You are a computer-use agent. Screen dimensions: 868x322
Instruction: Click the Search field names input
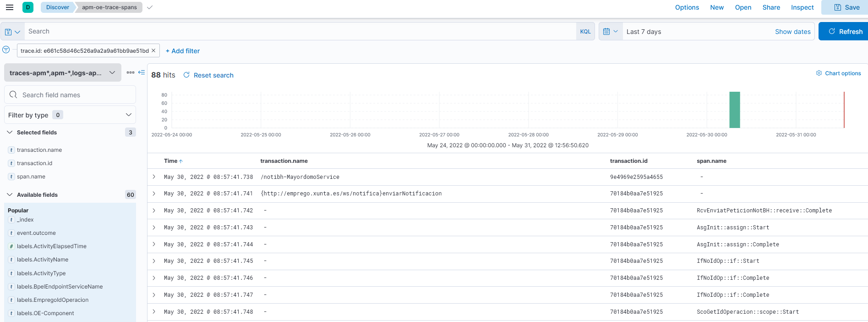70,95
